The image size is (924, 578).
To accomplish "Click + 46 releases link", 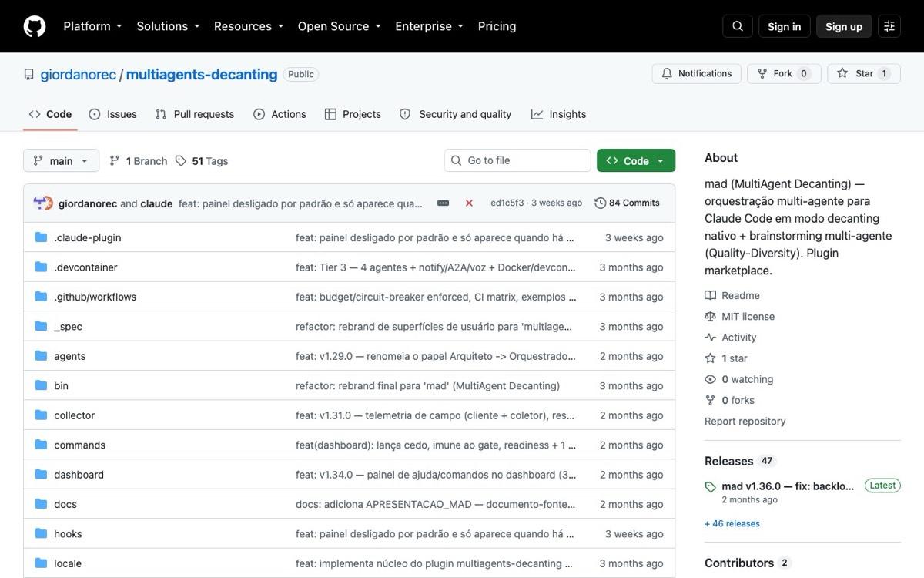I will click(732, 523).
